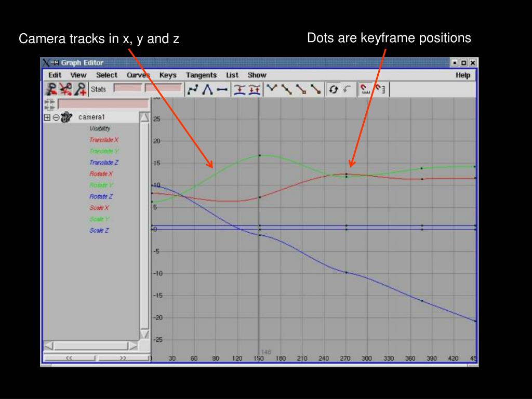Apply spline tangents icon
This screenshot has height=399, width=532.
click(193, 89)
